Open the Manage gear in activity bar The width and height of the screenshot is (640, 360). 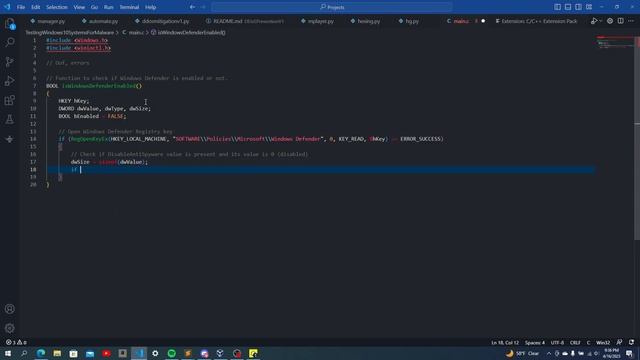coord(10,328)
